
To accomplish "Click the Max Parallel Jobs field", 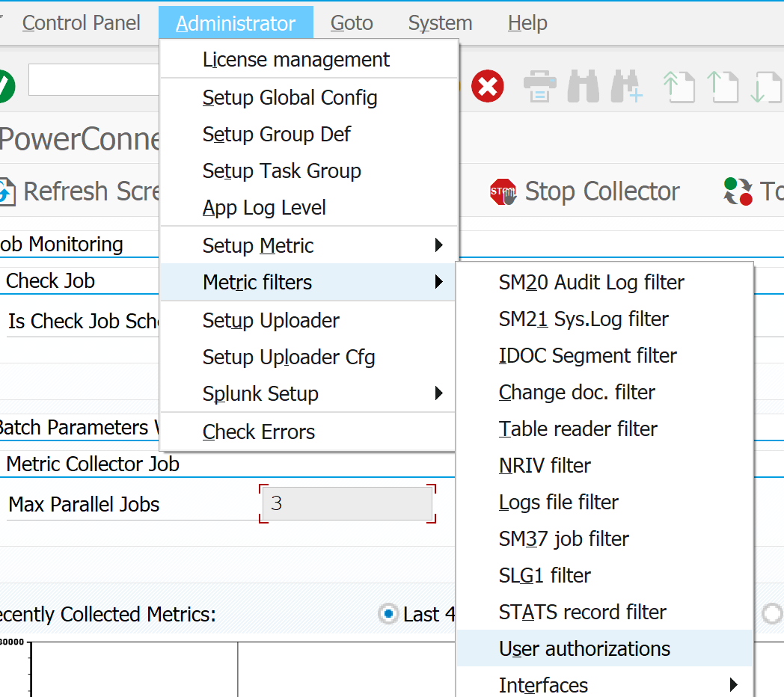I will 346,504.
